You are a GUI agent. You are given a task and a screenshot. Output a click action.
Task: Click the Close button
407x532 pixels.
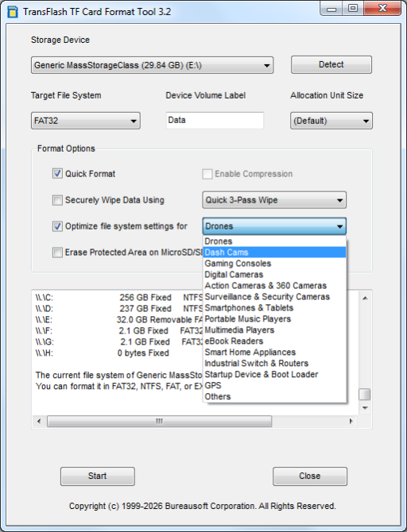tap(310, 476)
